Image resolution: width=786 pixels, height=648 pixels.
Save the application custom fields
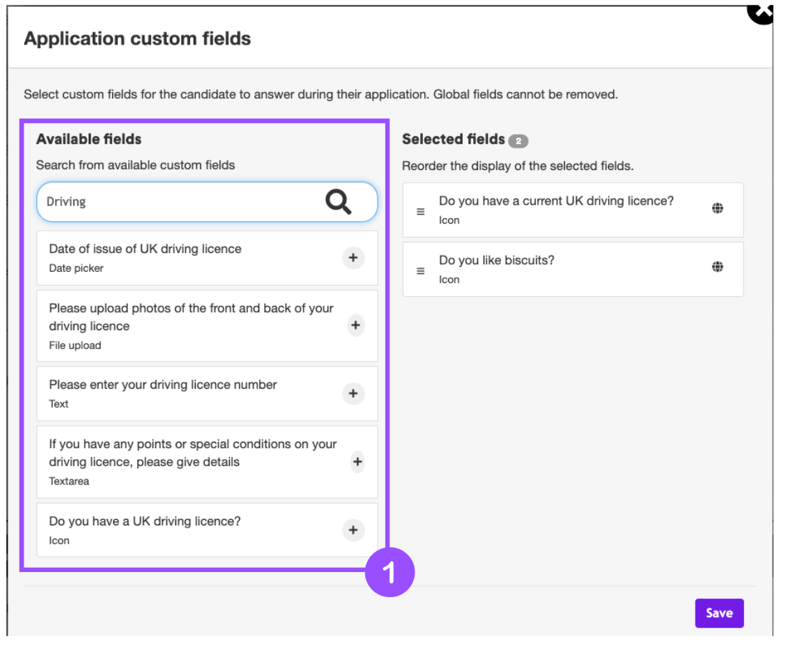[719, 613]
